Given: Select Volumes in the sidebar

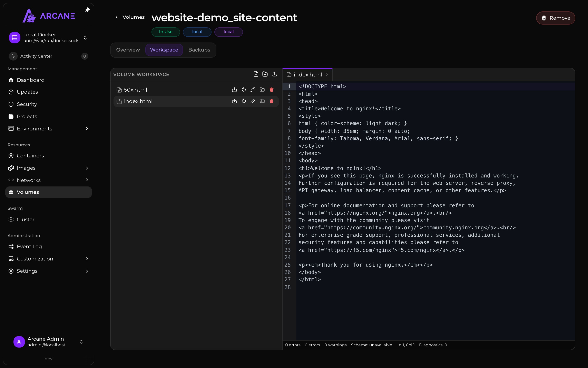Looking at the screenshot, I should 49,192.
